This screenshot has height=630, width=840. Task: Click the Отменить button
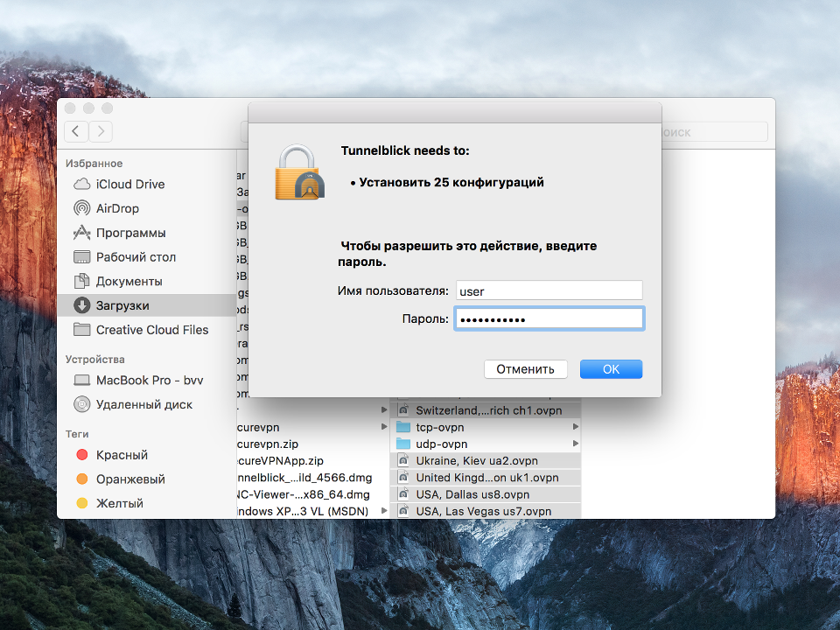[x=525, y=369]
